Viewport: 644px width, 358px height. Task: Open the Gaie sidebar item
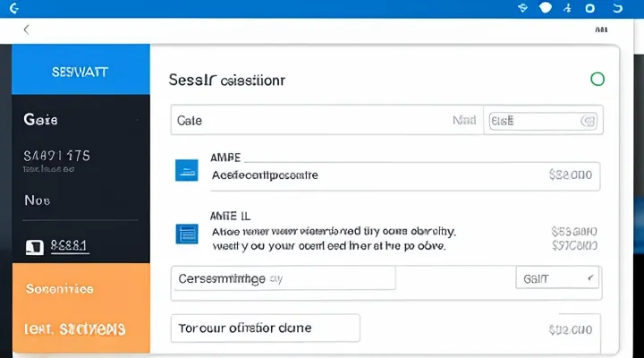pyautogui.click(x=75, y=120)
